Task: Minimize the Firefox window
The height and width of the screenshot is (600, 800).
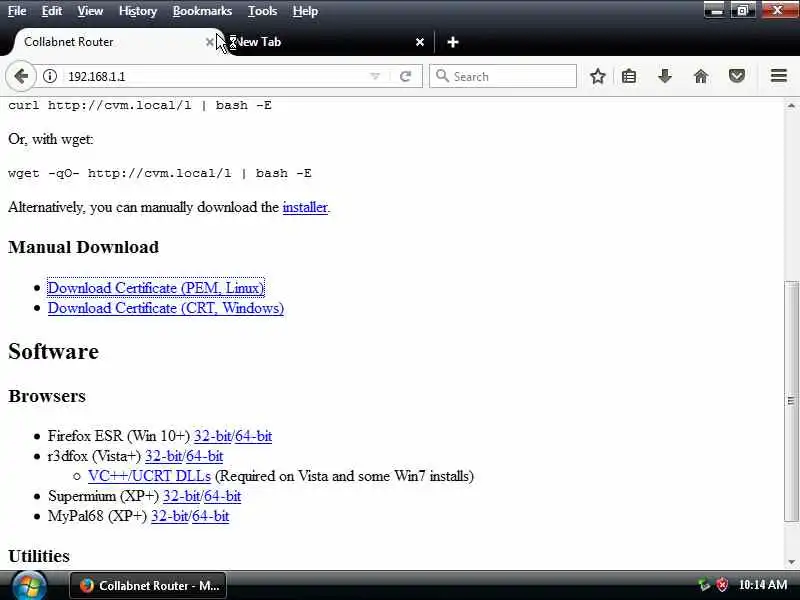Action: pos(716,10)
